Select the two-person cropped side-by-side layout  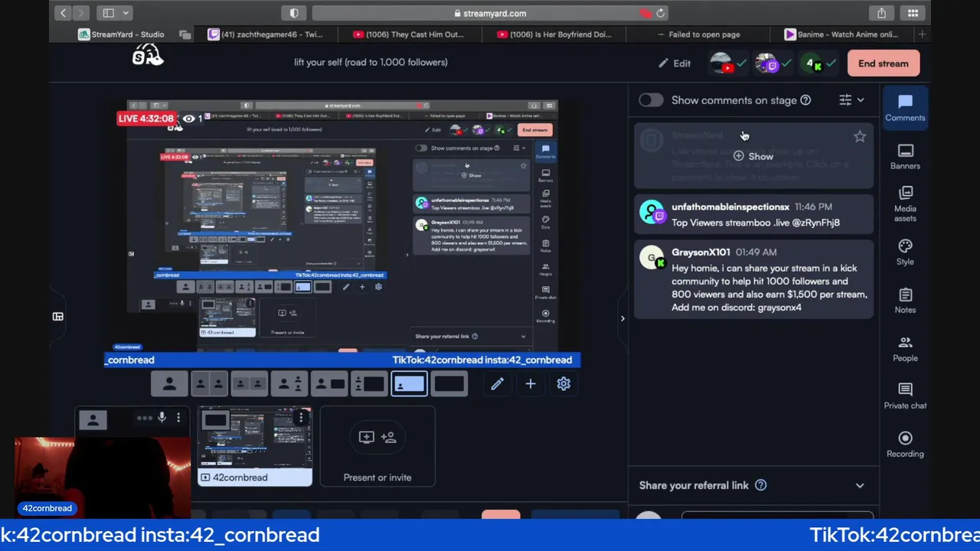tap(209, 383)
